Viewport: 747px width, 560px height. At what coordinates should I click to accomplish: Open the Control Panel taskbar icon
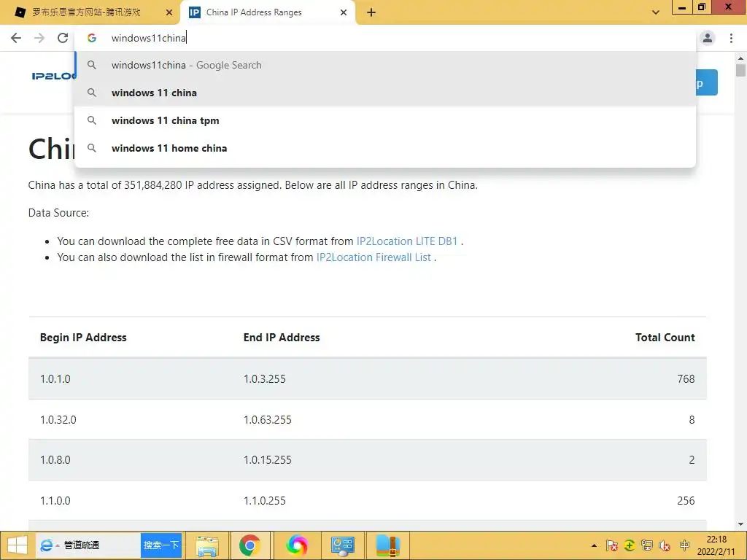pyautogui.click(x=343, y=545)
